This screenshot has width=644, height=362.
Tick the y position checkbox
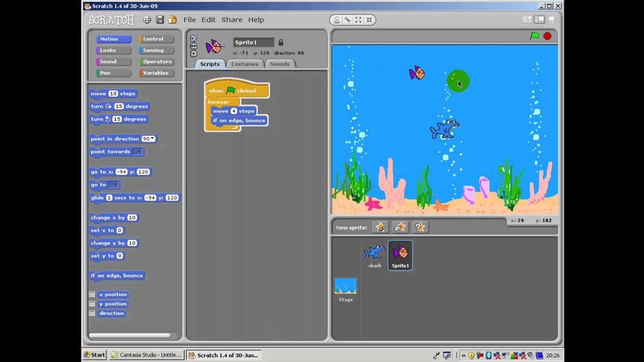(92, 304)
